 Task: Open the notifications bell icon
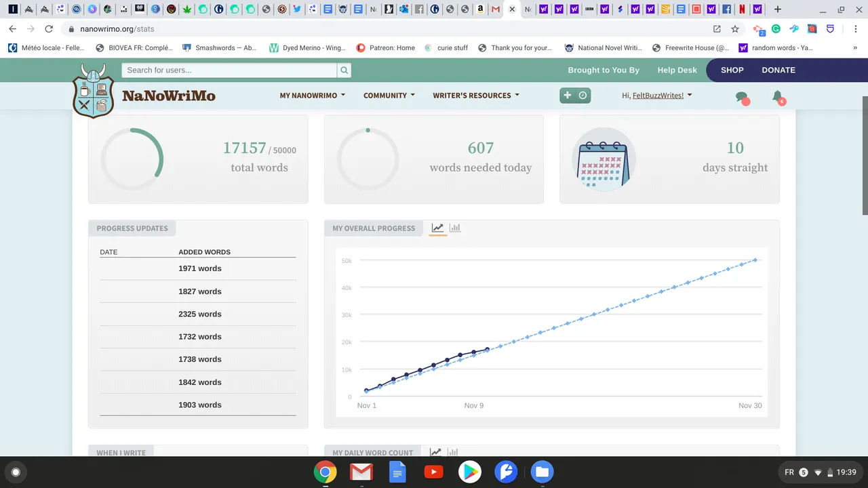(x=778, y=97)
